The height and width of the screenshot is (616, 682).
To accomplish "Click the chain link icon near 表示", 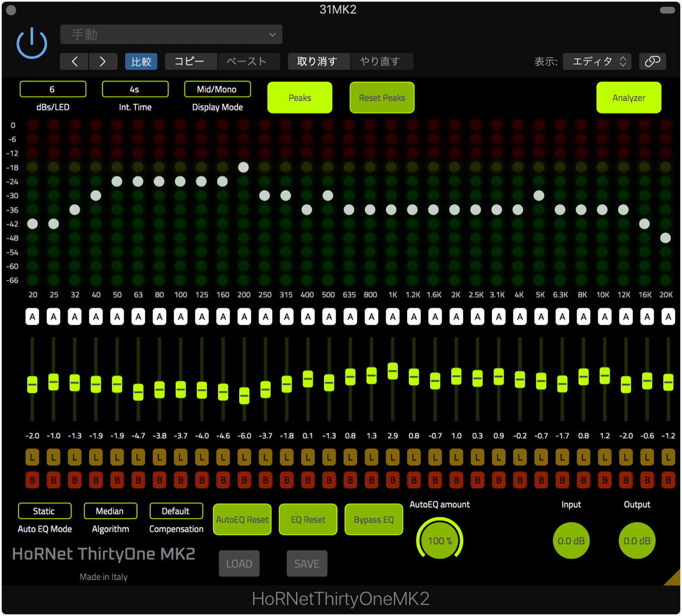I will 652,61.
